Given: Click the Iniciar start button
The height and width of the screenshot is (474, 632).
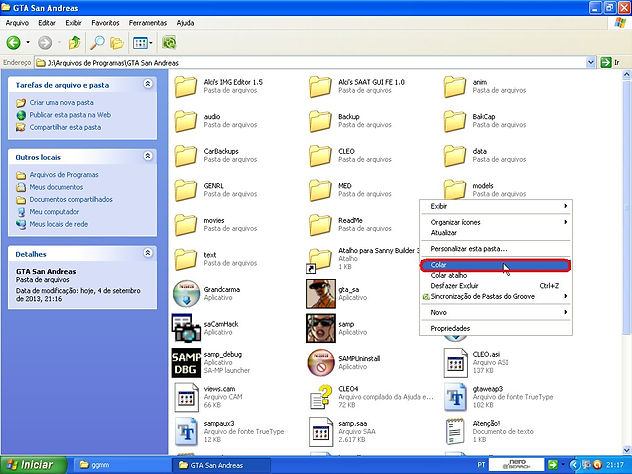Looking at the screenshot, I should pyautogui.click(x=33, y=465).
